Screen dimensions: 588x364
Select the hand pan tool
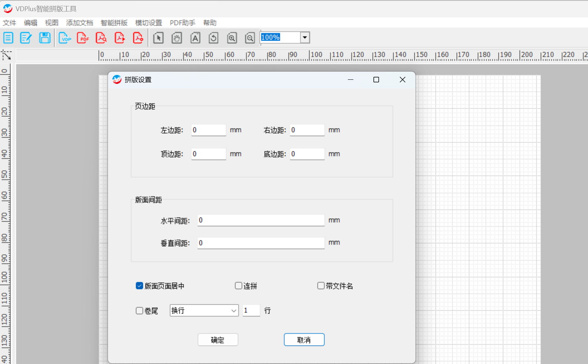click(177, 37)
